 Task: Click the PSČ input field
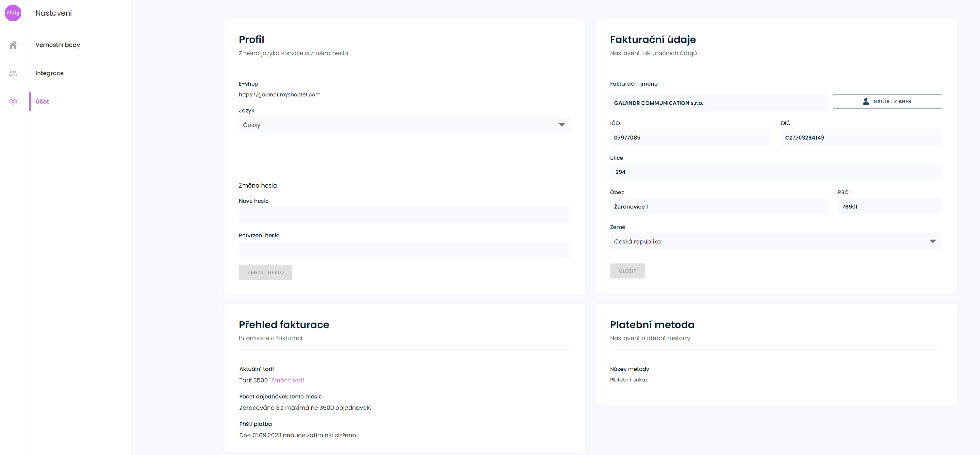click(x=889, y=206)
